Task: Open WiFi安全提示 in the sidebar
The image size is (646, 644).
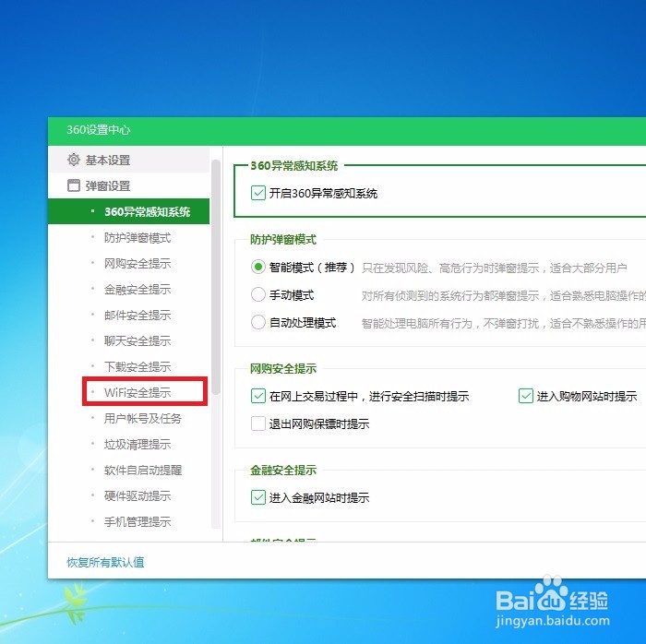Action: 138,392
